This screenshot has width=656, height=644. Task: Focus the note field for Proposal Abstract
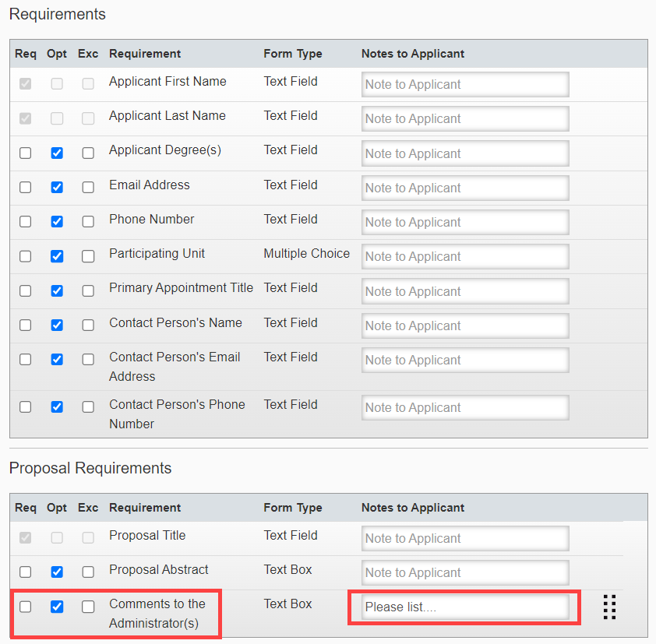465,573
